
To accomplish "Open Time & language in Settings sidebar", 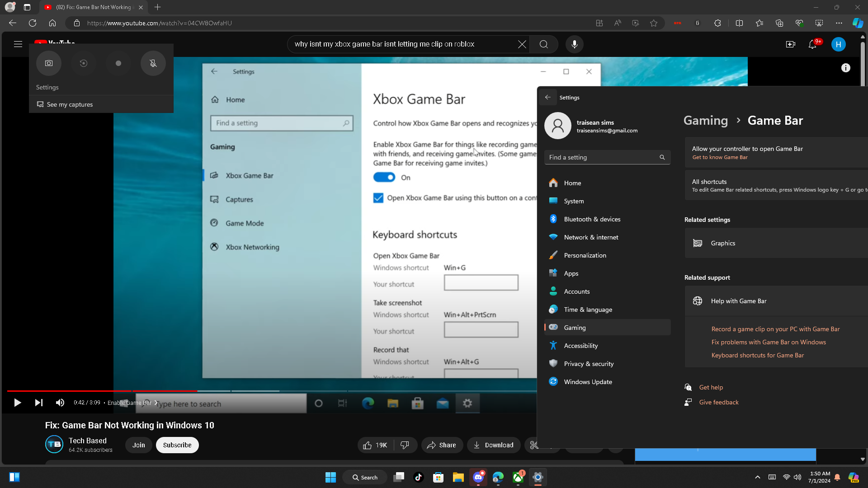I will 607,310.
